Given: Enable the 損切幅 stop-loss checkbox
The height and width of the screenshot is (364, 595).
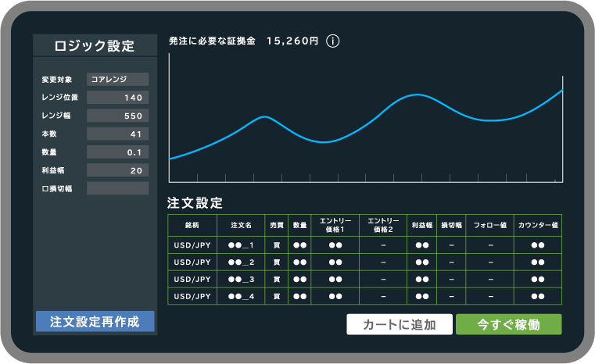Looking at the screenshot, I should point(45,189).
